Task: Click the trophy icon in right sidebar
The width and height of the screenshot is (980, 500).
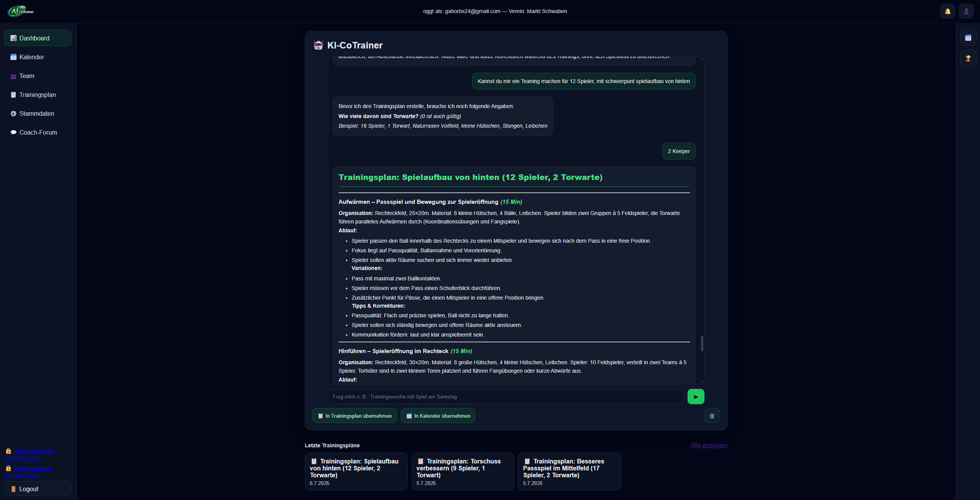Action: click(x=968, y=58)
